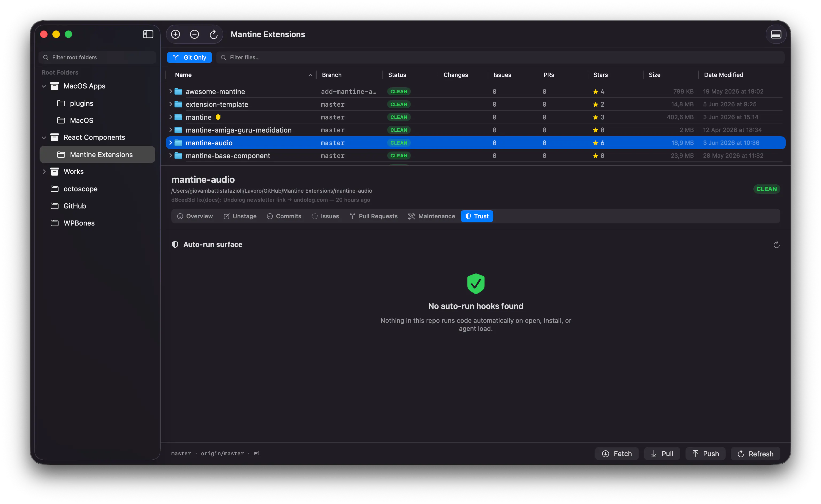This screenshot has height=504, width=821.
Task: Click the WPBones folder icon
Action: pyautogui.click(x=54, y=223)
